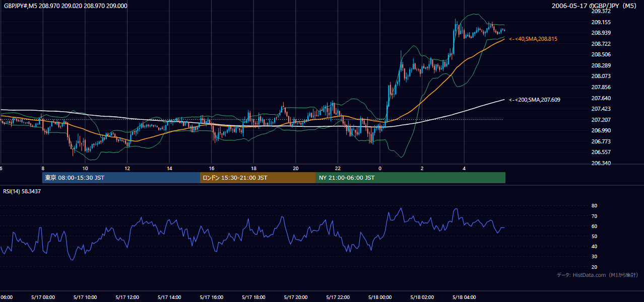644x302 pixels.
Task: Click the 207.207 price axis label
Action: [601, 120]
